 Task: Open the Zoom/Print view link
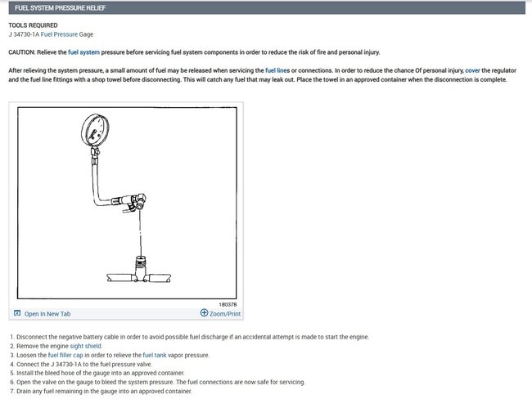coord(225,314)
